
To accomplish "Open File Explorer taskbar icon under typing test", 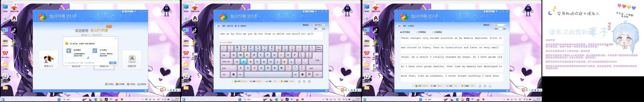I will pyautogui.click(x=463, y=100).
